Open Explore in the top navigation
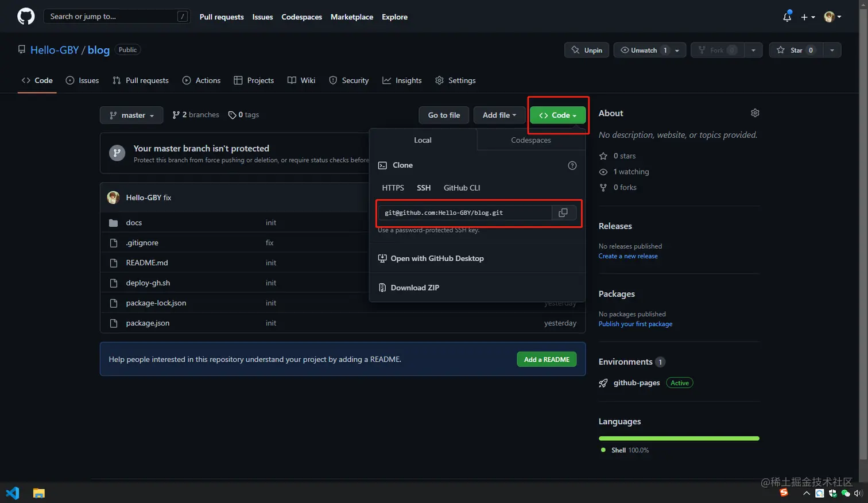The width and height of the screenshot is (868, 503). (395, 17)
